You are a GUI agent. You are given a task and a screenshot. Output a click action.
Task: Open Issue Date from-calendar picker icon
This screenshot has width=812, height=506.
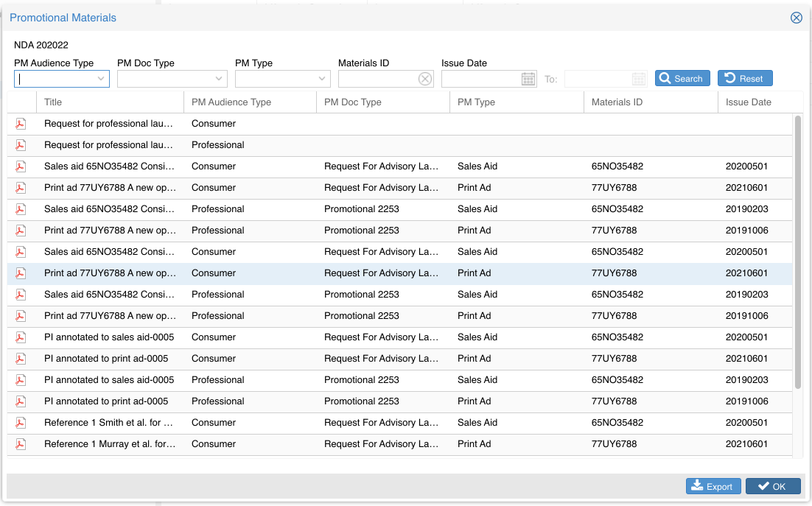[x=528, y=79]
